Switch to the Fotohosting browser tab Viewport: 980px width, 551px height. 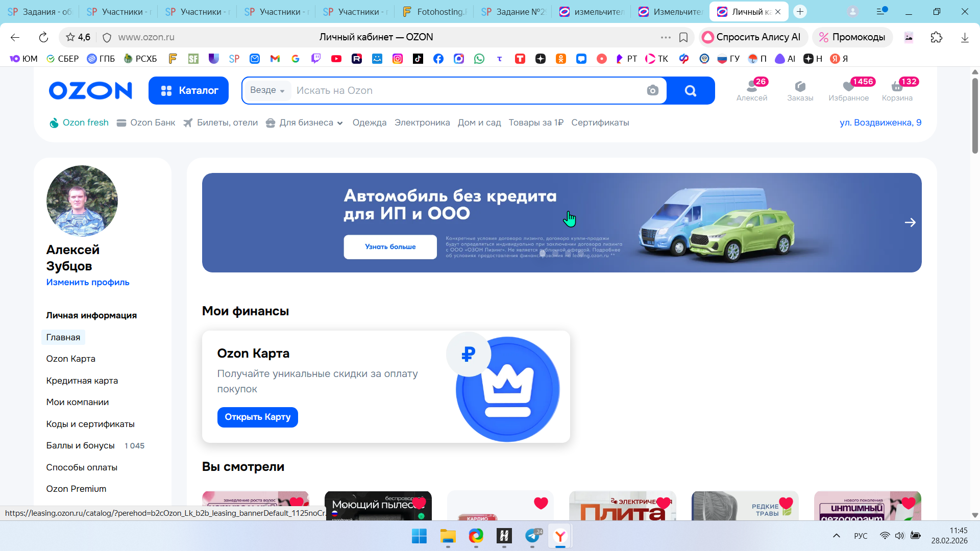click(x=435, y=12)
